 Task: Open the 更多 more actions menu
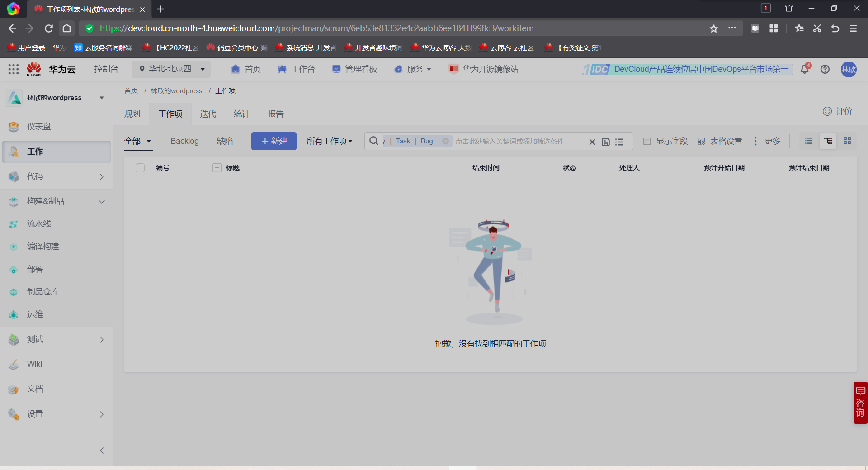(x=767, y=141)
